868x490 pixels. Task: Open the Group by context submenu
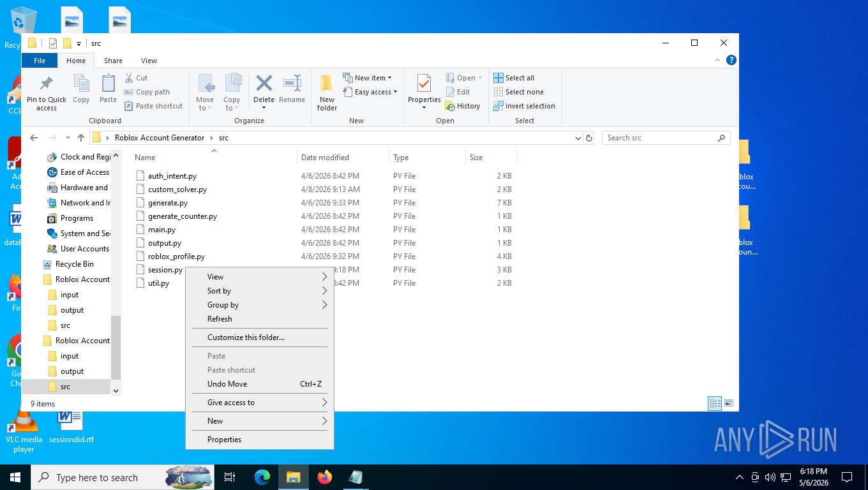(x=260, y=305)
